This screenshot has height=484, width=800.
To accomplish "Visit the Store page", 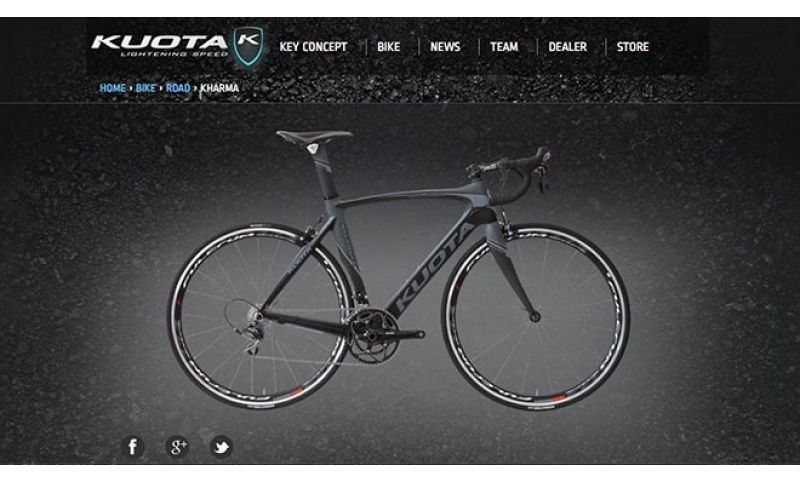I will [633, 47].
